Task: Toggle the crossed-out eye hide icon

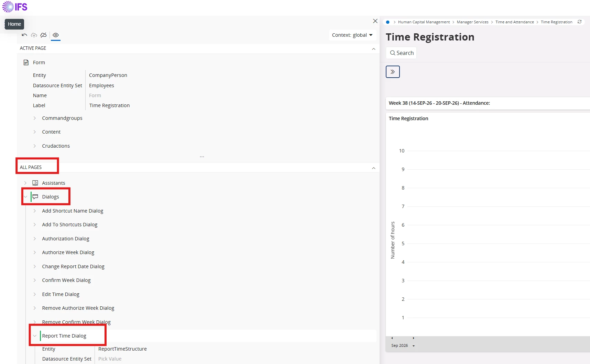Action: pyautogui.click(x=43, y=35)
